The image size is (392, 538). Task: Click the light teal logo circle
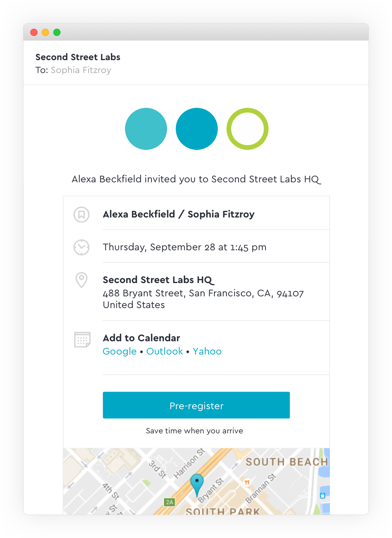click(146, 129)
